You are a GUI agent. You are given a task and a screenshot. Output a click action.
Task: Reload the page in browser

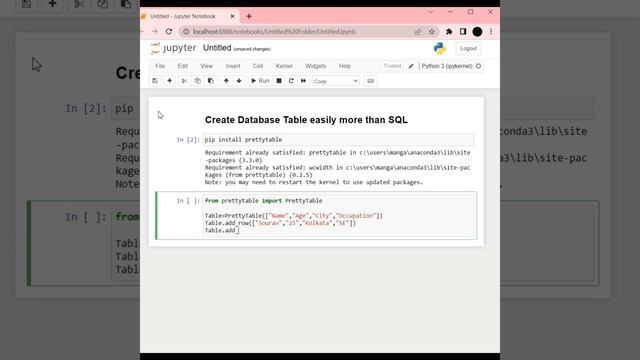(169, 31)
